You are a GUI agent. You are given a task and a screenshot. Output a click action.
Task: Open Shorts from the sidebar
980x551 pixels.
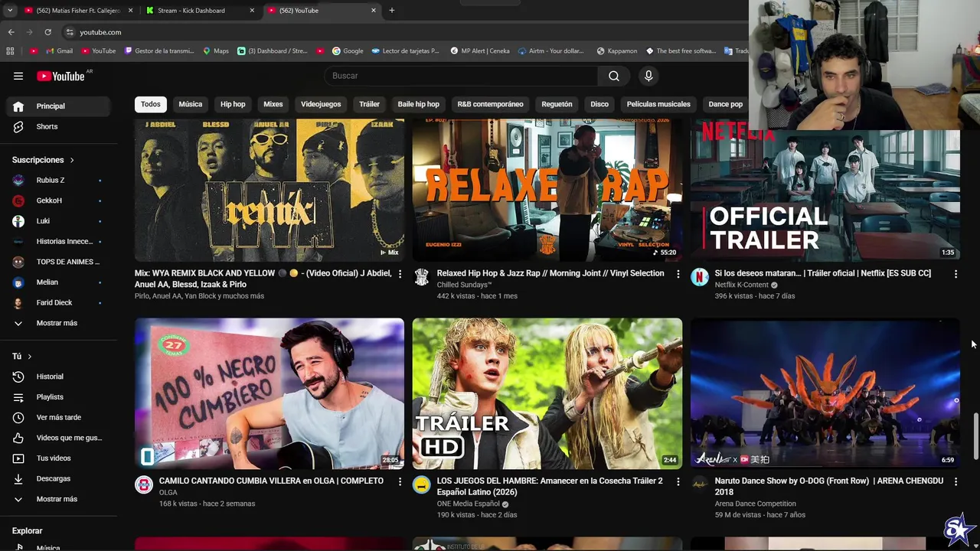(58, 126)
